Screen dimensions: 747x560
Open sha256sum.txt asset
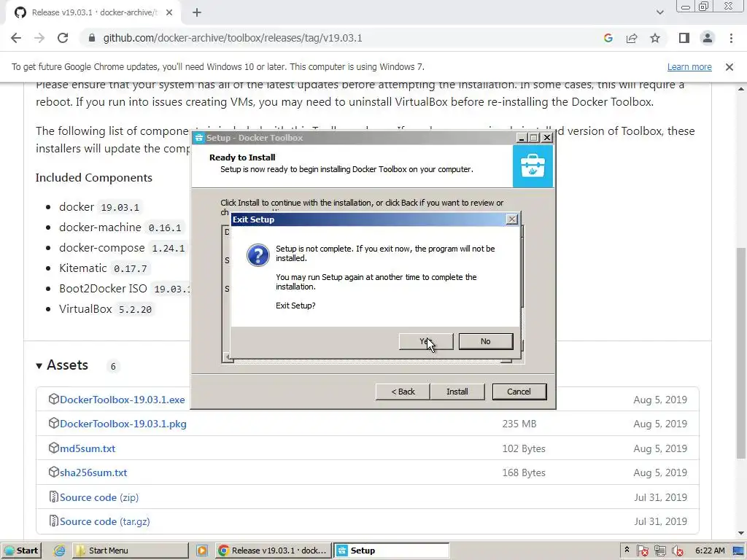(93, 472)
